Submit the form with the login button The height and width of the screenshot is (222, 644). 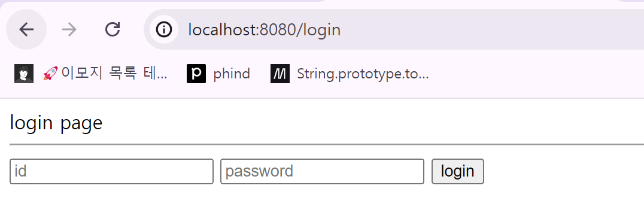click(457, 171)
